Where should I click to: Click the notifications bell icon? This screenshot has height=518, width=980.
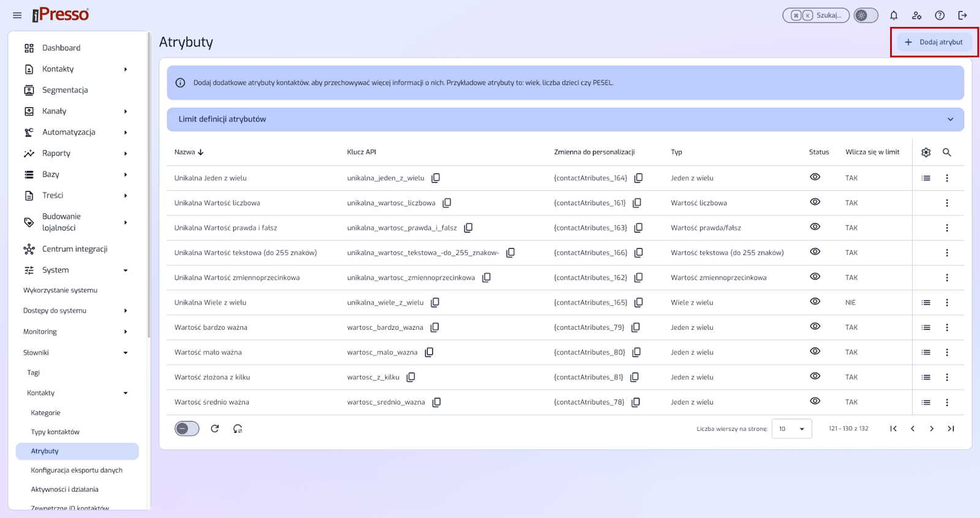894,15
